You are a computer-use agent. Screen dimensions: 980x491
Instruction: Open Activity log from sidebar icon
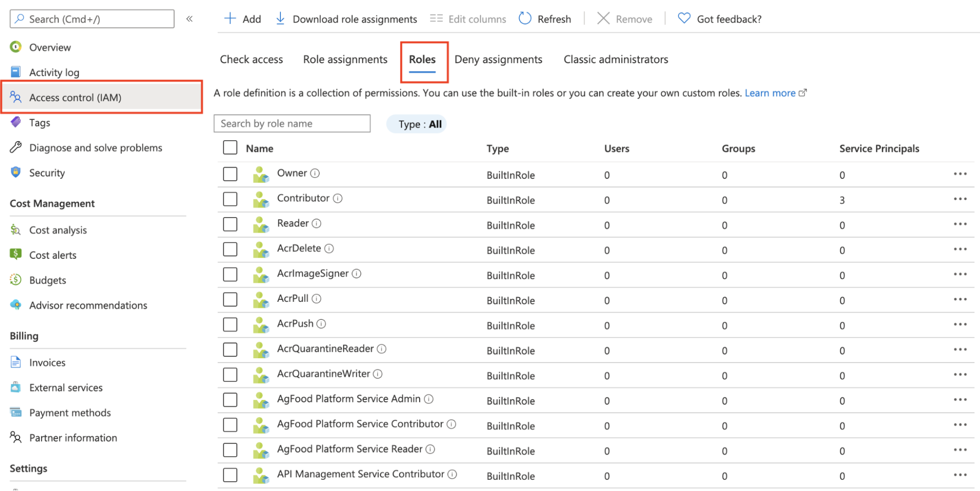click(x=16, y=72)
